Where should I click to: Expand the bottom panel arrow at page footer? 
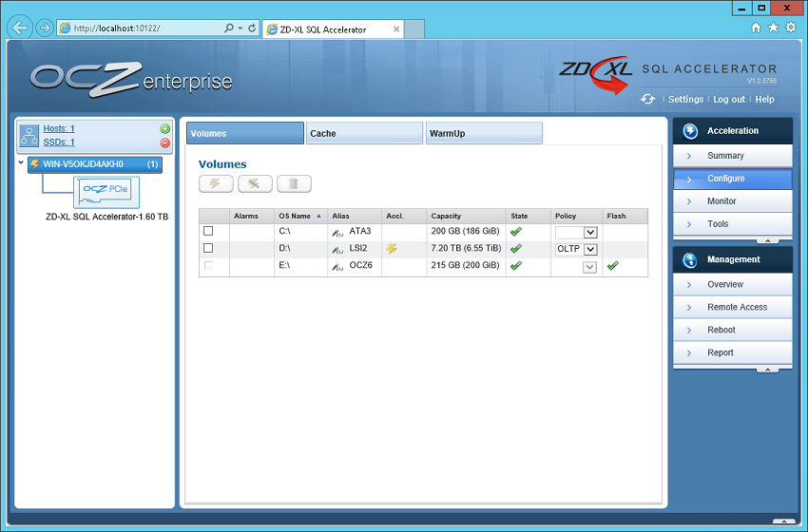(x=784, y=522)
